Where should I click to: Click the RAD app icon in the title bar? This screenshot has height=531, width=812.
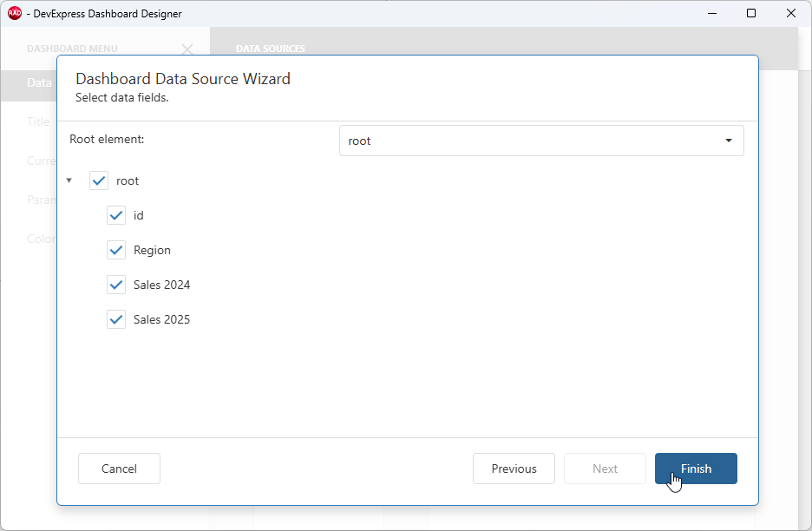point(16,13)
